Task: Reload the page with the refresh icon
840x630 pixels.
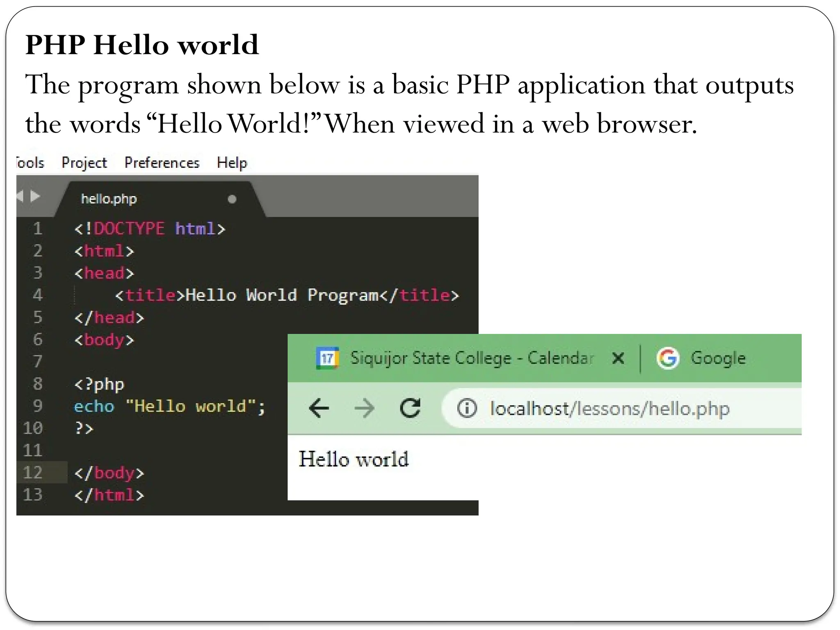Action: click(410, 408)
